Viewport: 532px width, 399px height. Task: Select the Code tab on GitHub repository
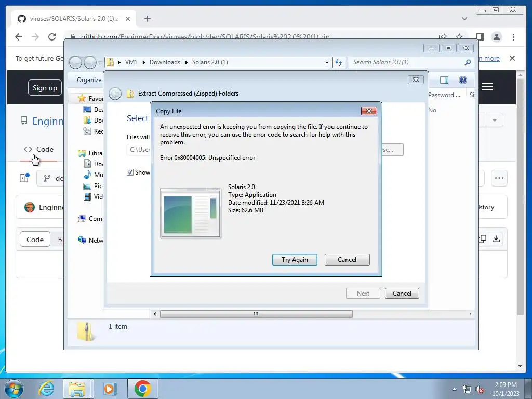(38, 149)
